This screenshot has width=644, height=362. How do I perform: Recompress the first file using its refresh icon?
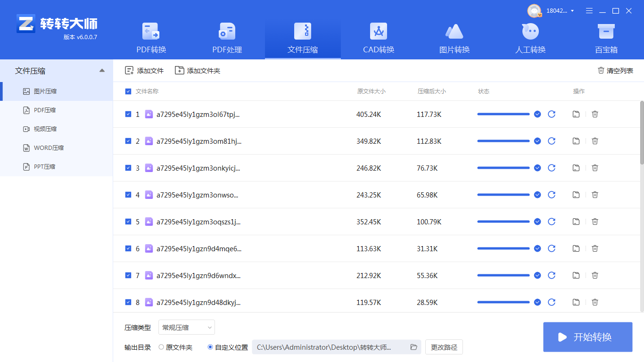coord(552,114)
